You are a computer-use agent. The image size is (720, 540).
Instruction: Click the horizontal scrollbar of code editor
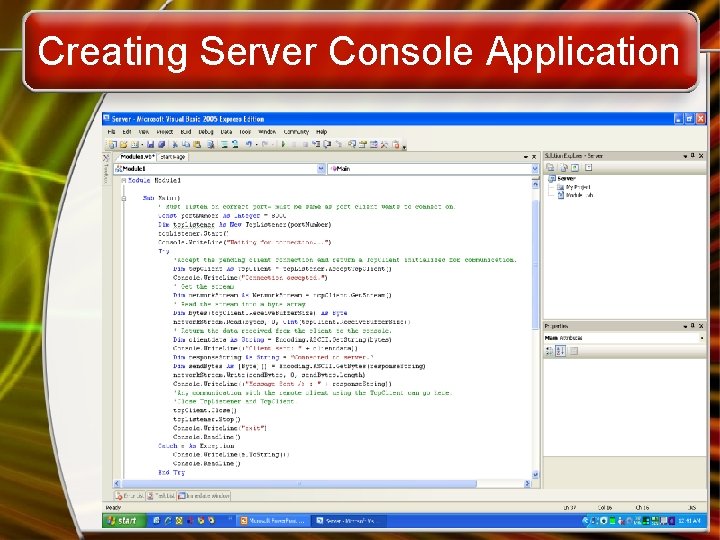point(299,484)
